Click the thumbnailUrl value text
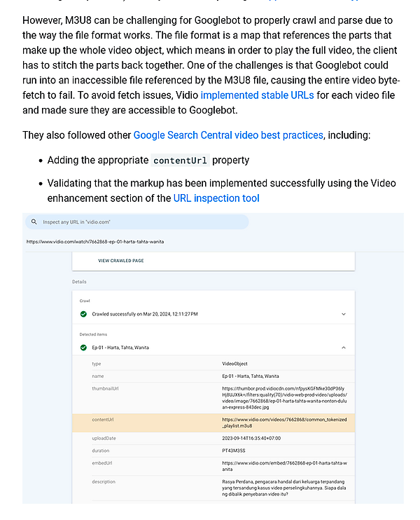Image resolution: width=420 pixels, height=520 pixels. click(x=284, y=397)
